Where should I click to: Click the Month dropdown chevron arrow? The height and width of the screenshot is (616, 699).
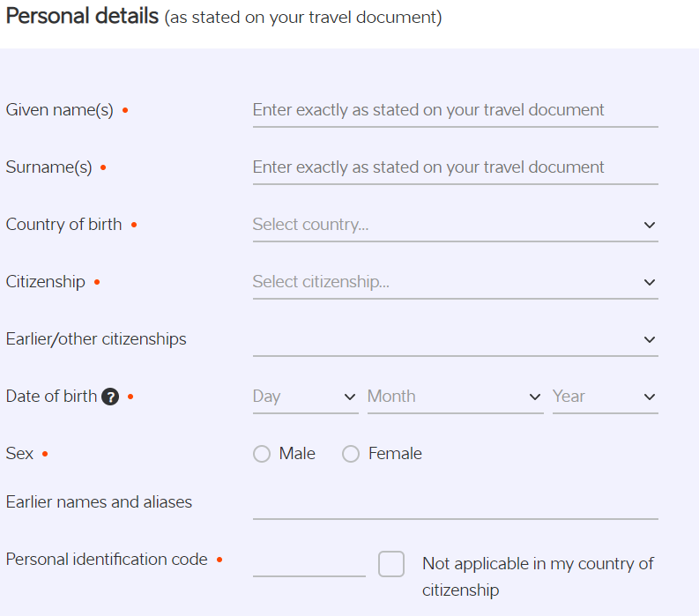click(535, 397)
